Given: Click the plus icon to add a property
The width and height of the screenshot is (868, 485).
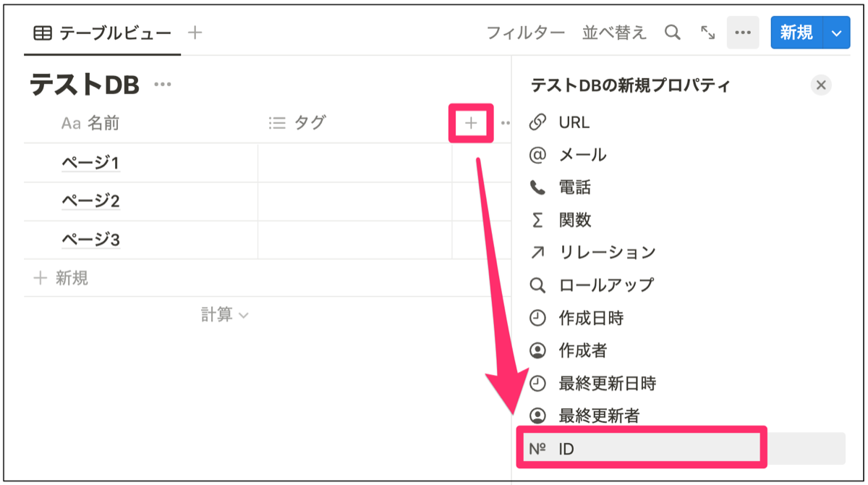Looking at the screenshot, I should point(471,123).
